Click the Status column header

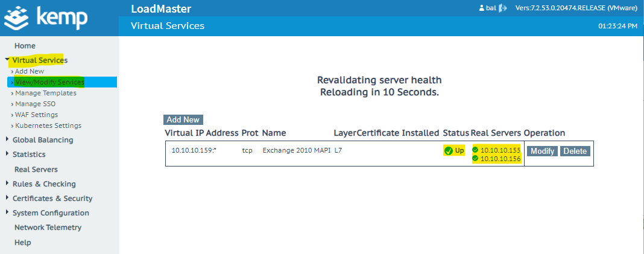coord(456,133)
